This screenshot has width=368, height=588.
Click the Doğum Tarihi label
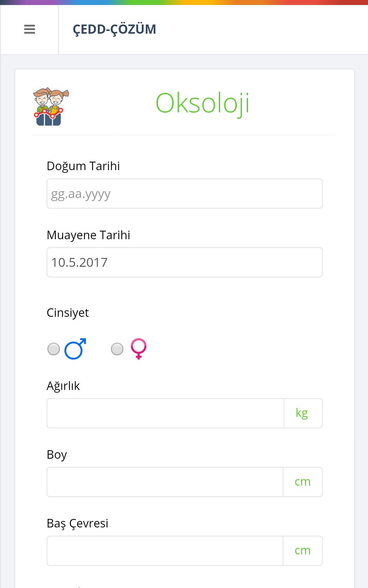pyautogui.click(x=83, y=166)
